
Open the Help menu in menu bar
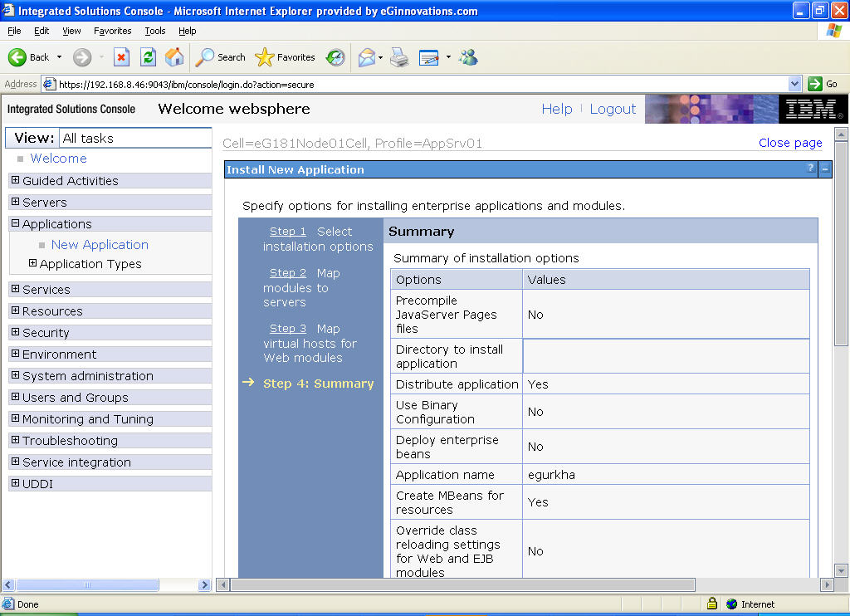click(187, 31)
